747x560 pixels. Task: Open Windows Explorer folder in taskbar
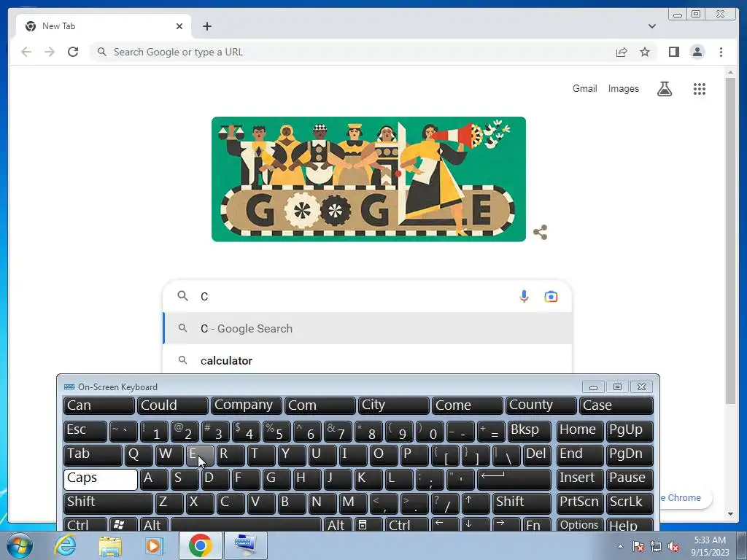110,545
